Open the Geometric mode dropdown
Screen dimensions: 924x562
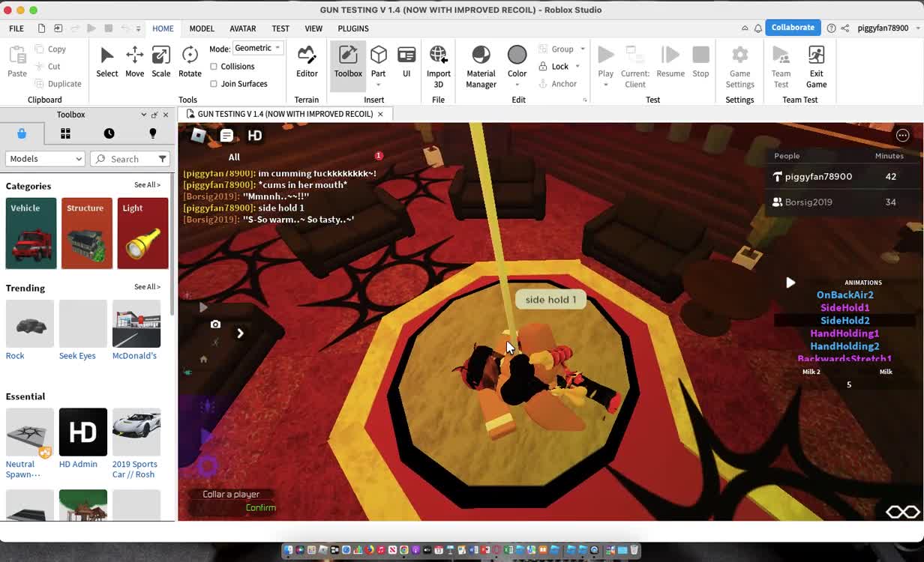(257, 48)
